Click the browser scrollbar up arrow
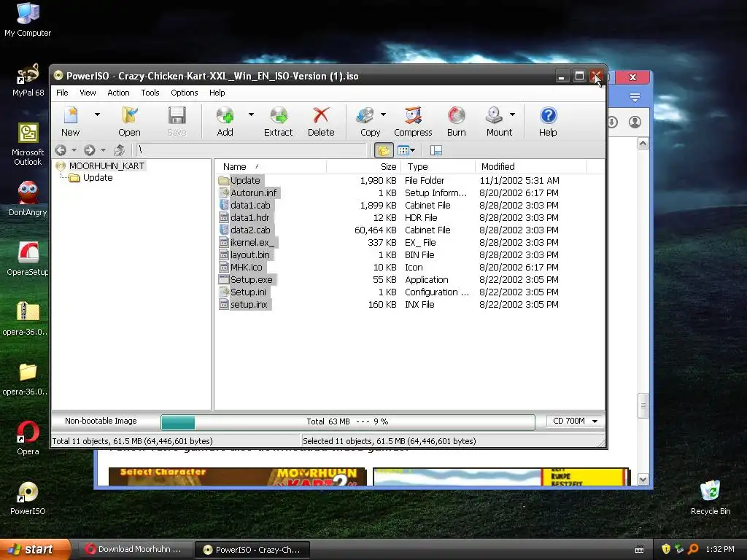This screenshot has height=560, width=747. click(643, 144)
